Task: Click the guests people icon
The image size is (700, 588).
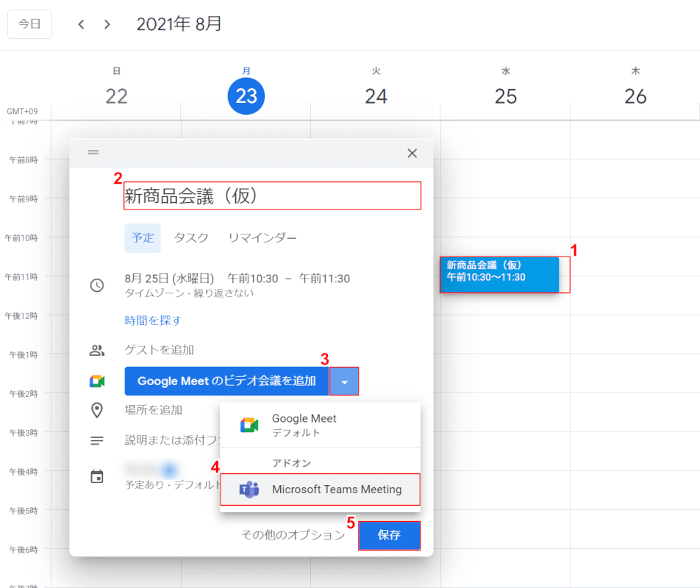Action: pyautogui.click(x=97, y=350)
